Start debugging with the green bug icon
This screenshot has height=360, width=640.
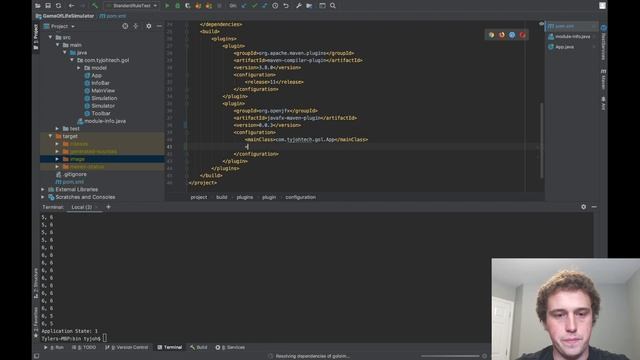tap(178, 6)
